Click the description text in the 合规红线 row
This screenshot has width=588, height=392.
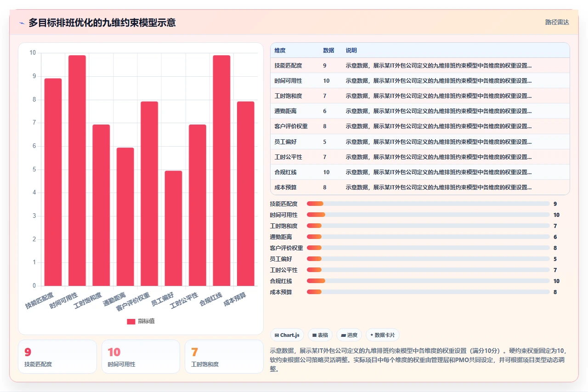tap(439, 172)
